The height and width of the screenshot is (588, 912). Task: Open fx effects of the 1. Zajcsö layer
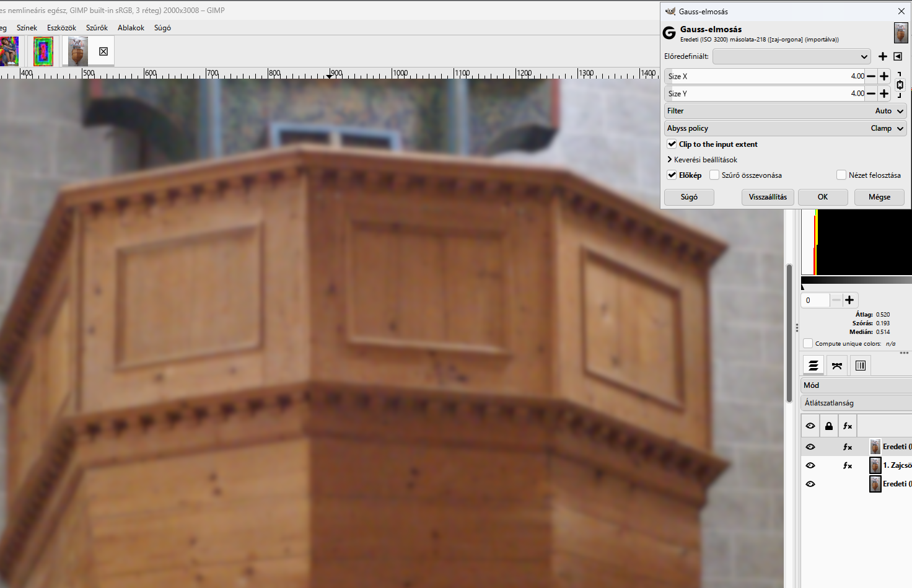848,465
